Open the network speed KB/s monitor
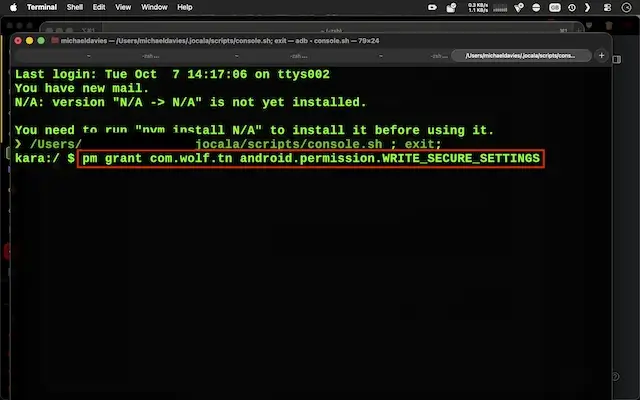 (x=478, y=7)
